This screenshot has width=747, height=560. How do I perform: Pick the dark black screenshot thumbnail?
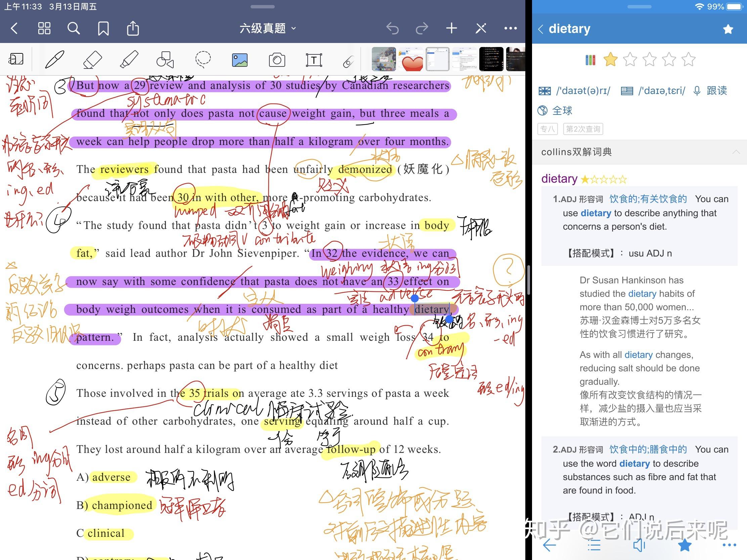click(491, 59)
